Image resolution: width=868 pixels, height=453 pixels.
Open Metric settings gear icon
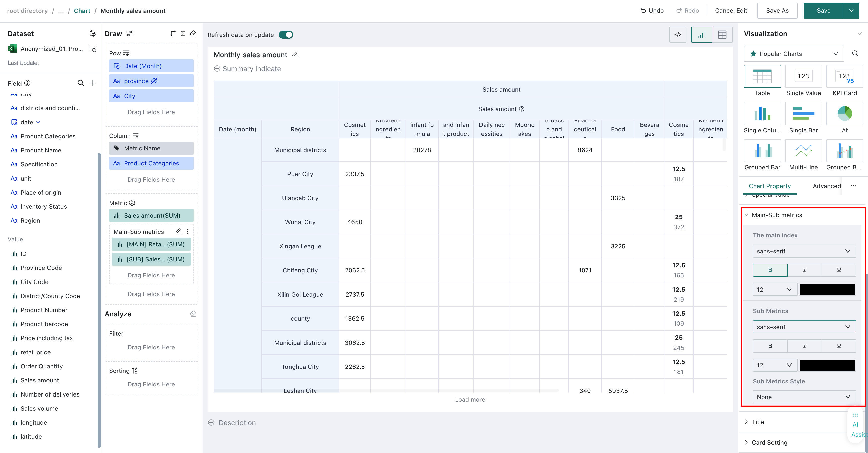coord(132,203)
